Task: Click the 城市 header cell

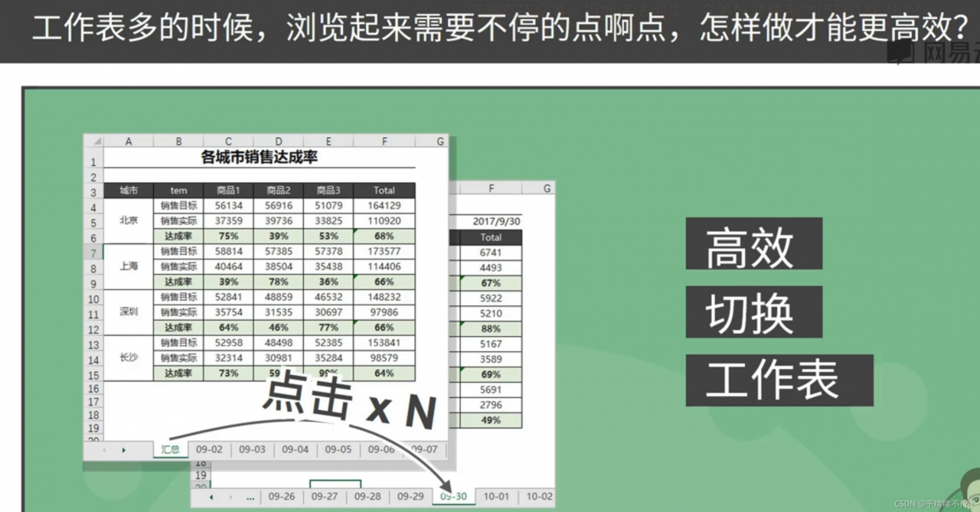Action: click(x=128, y=191)
